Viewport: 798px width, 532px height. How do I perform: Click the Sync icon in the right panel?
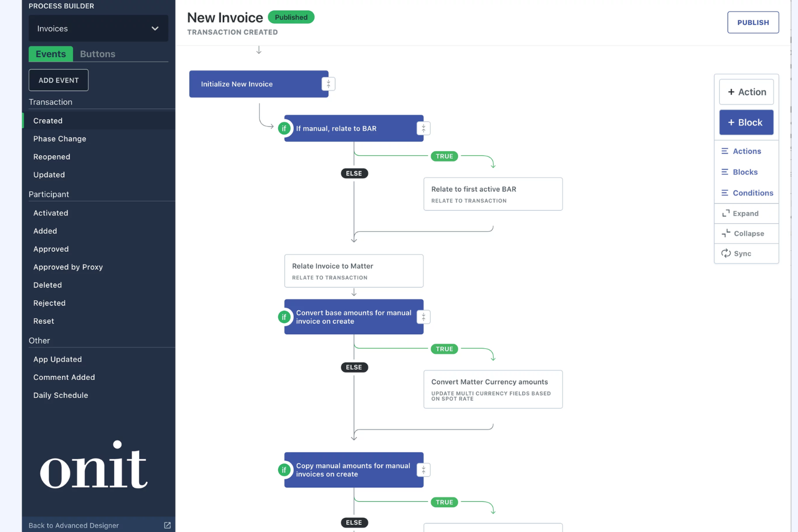pyautogui.click(x=726, y=253)
